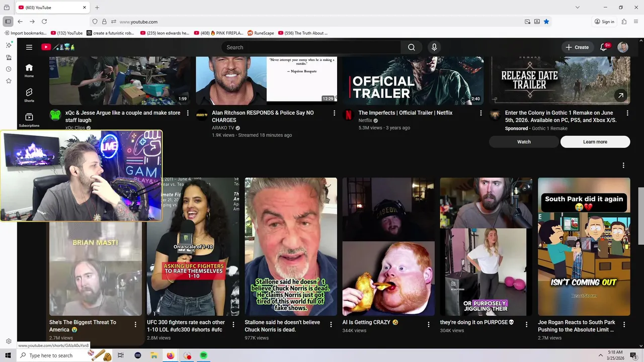
Task: Open options for the Alan Ritchson video
Action: 334,113
